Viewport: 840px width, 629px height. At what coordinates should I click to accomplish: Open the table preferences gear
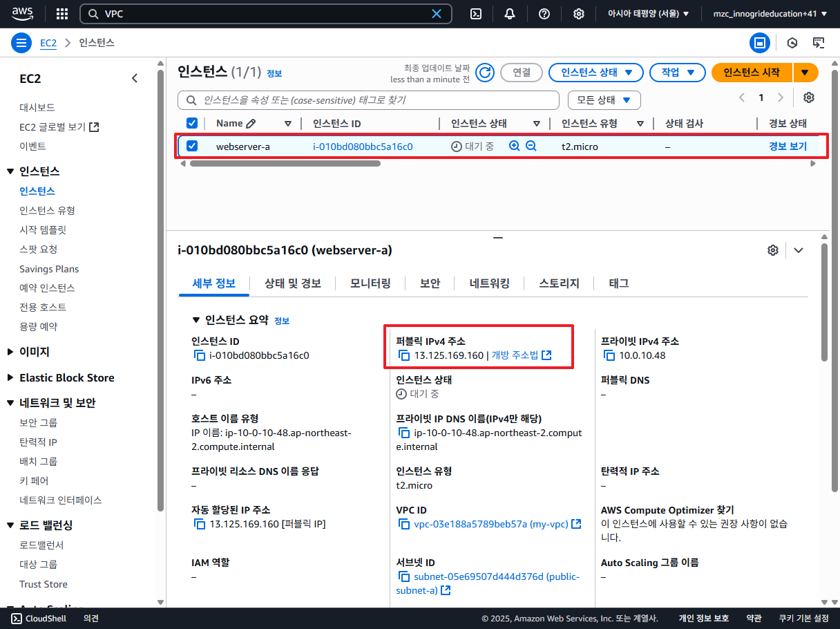click(x=809, y=97)
